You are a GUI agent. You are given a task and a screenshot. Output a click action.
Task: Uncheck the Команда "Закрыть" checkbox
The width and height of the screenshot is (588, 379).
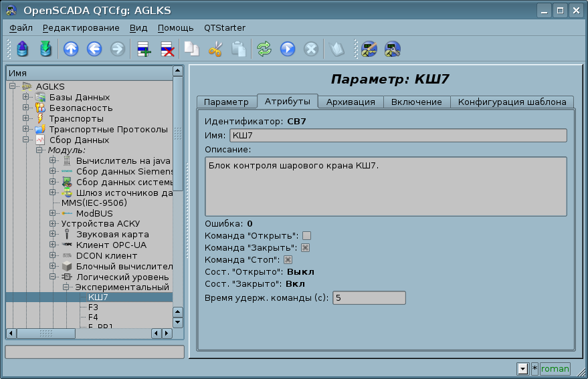[x=306, y=247]
